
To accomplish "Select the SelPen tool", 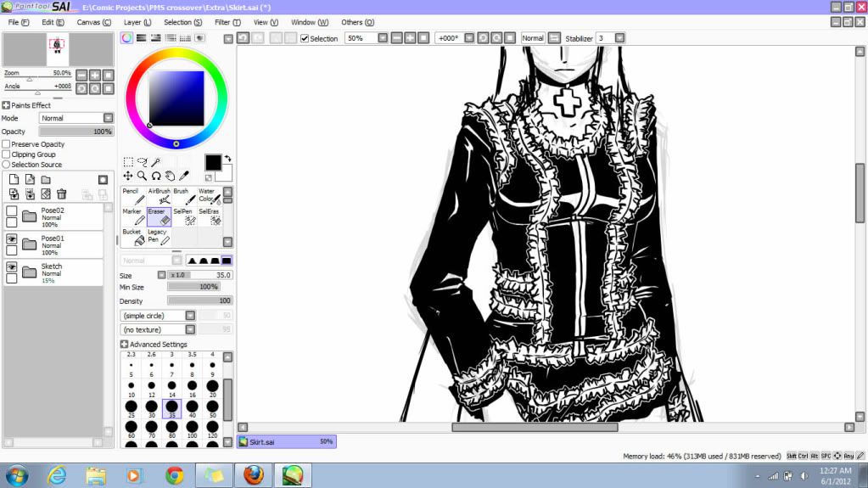I will (184, 216).
